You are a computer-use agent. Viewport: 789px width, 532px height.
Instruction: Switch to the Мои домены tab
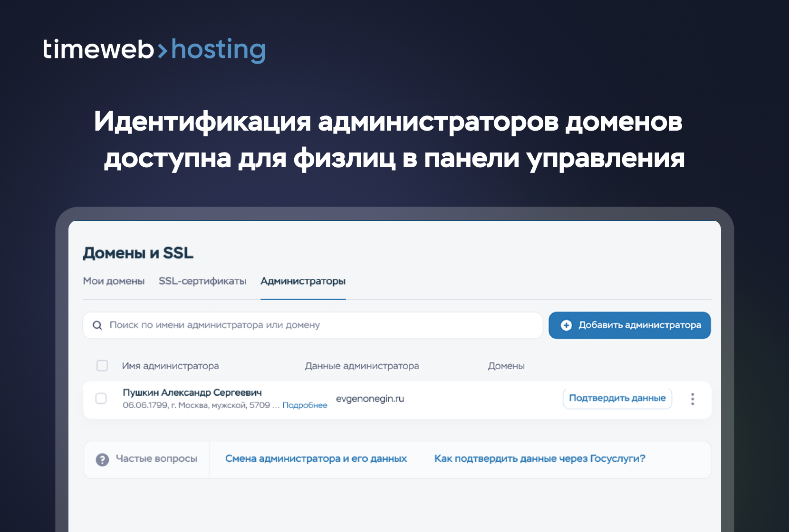coord(114,281)
